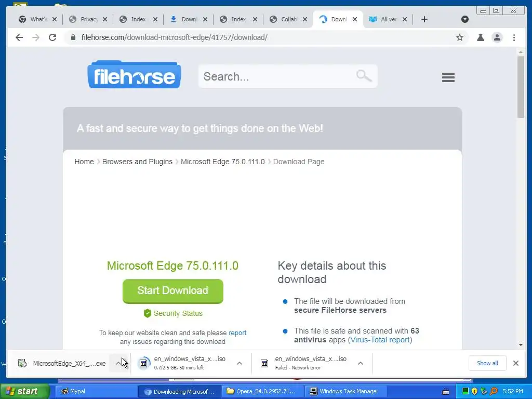Image resolution: width=532 pixels, height=399 pixels.
Task: Close the Collab tab
Action: tap(304, 19)
